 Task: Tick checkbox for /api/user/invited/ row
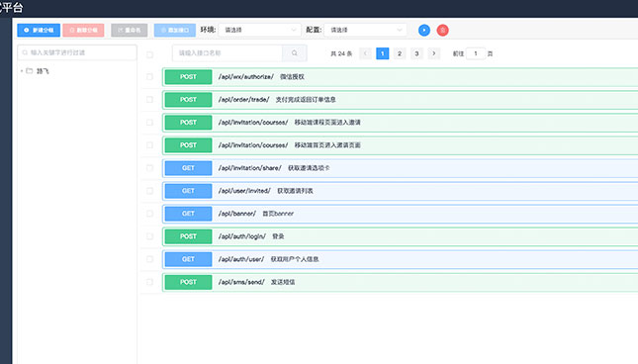(149, 191)
